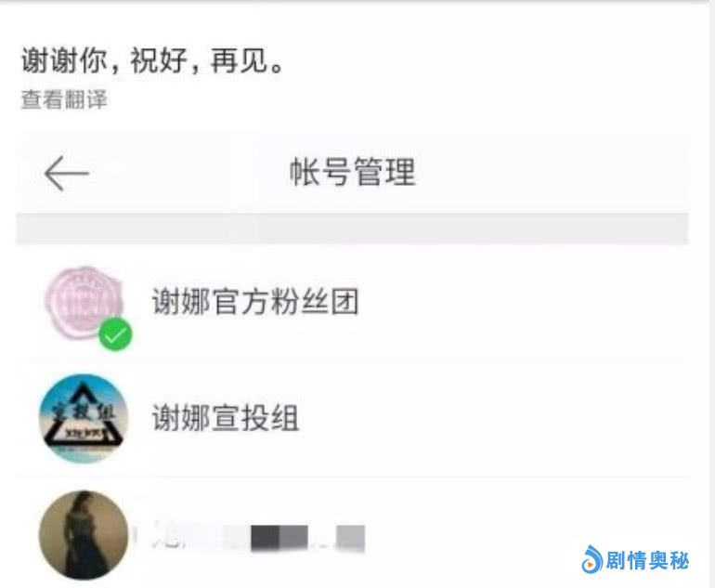Tap the pink seal avatar

[x=84, y=302]
